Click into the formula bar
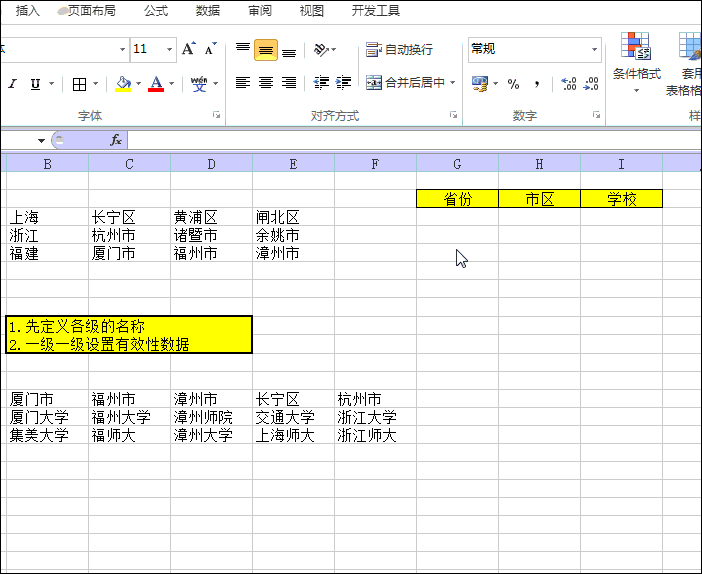 tap(414, 140)
